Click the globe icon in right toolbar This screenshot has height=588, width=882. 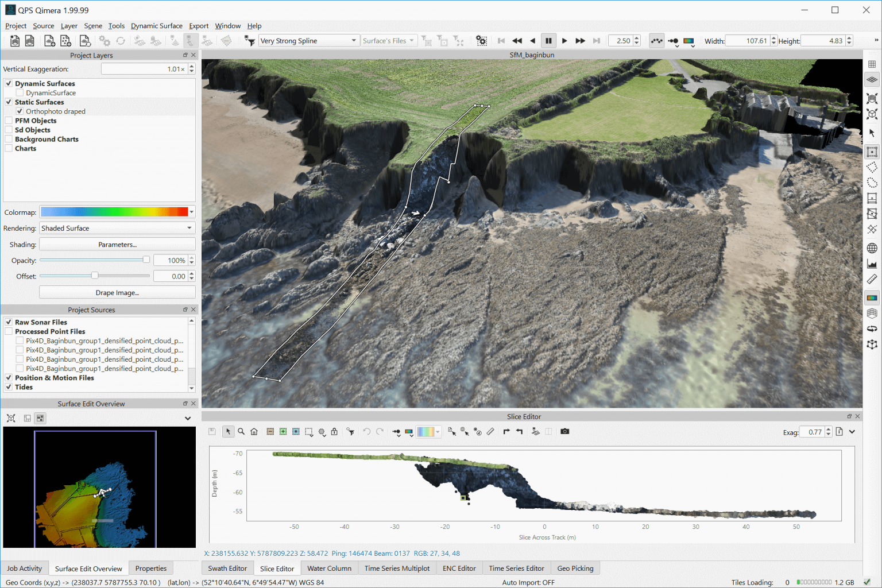(872, 248)
